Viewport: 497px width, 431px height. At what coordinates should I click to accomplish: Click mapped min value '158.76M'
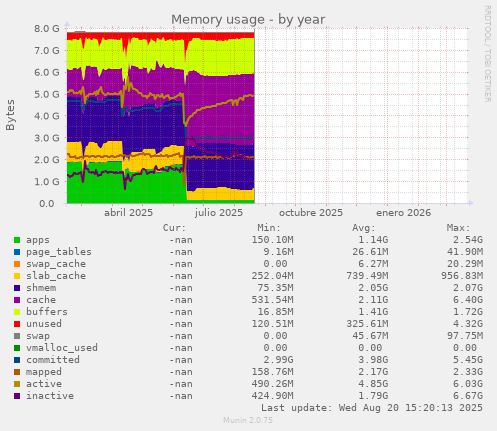coord(272,372)
